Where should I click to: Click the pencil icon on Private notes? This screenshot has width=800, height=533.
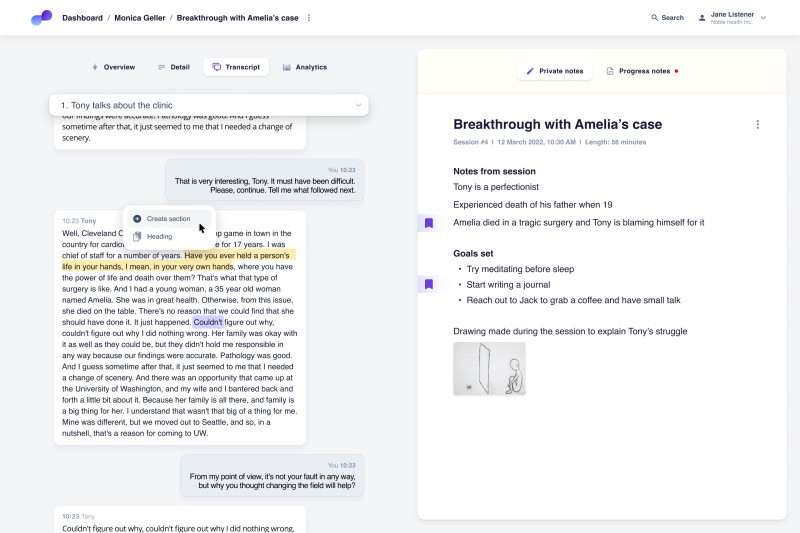(530, 71)
